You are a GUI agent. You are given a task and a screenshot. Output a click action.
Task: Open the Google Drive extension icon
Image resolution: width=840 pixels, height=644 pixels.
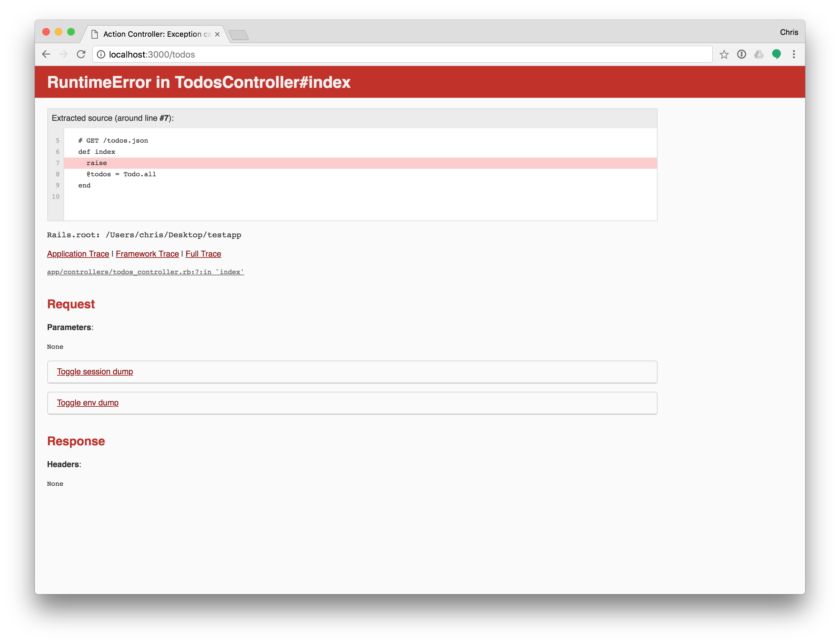point(759,54)
